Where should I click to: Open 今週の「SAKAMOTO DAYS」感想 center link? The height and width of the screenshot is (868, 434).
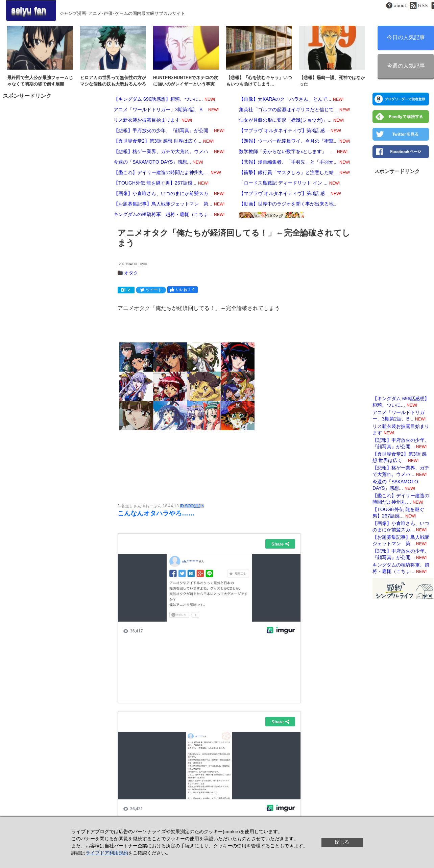(x=152, y=162)
